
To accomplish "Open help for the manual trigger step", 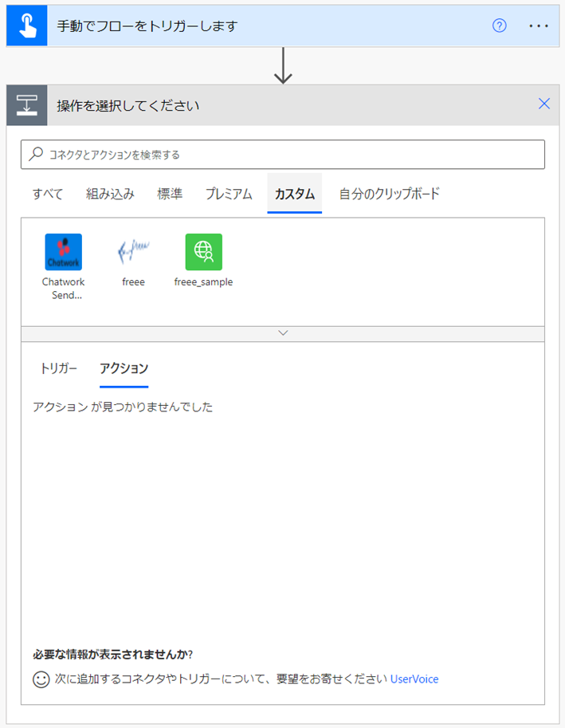I will click(499, 26).
